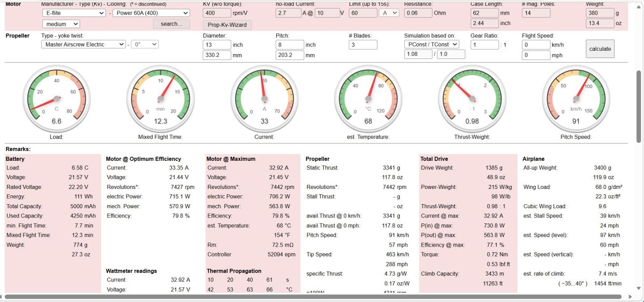
Task: Click the Flight Speed km/h field
Action: [x=536, y=45]
